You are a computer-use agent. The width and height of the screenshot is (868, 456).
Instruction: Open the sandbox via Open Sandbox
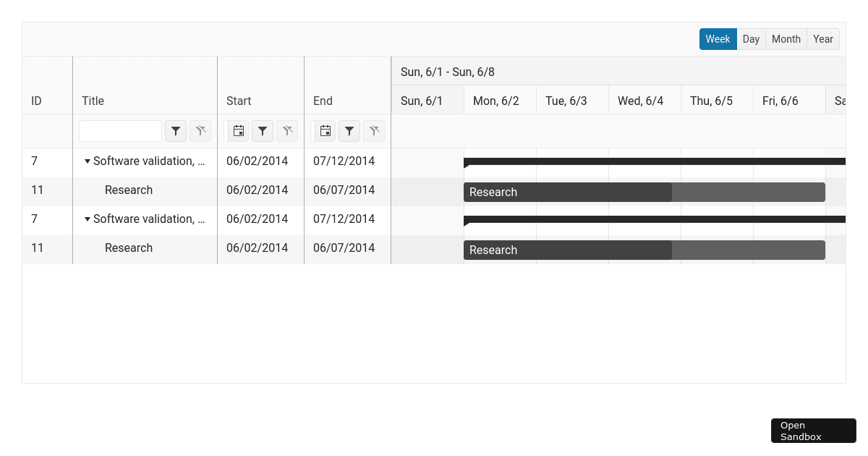[813, 430]
